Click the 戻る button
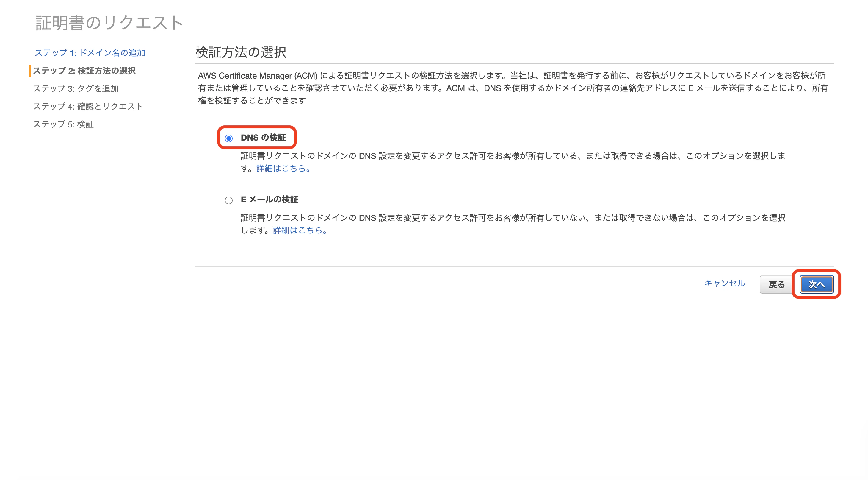The height and width of the screenshot is (480, 868). click(776, 284)
